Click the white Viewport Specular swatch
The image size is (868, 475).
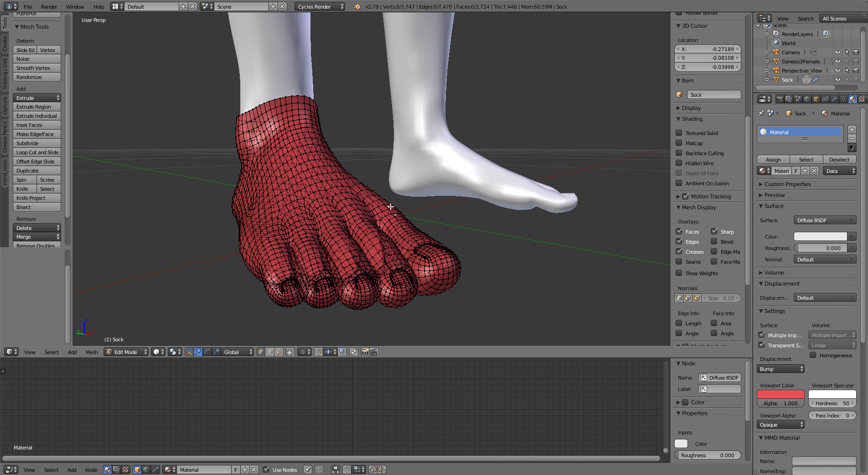pyautogui.click(x=832, y=394)
